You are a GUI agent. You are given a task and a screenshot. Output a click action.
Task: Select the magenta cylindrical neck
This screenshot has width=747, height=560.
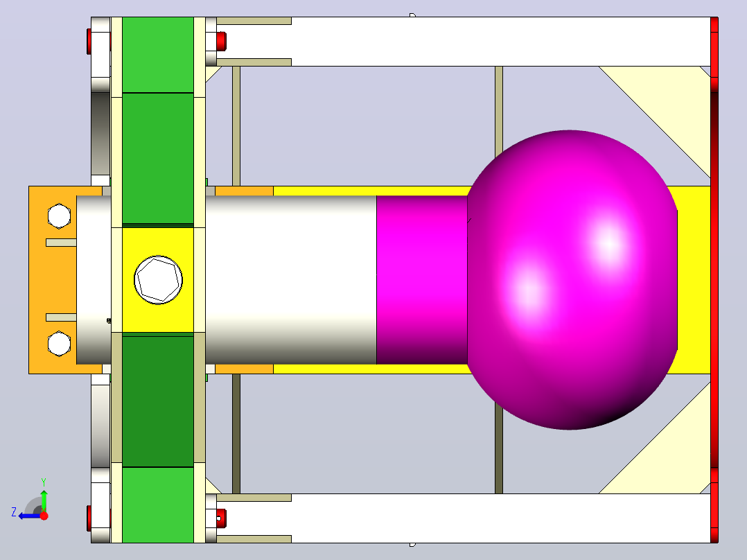[422, 280]
